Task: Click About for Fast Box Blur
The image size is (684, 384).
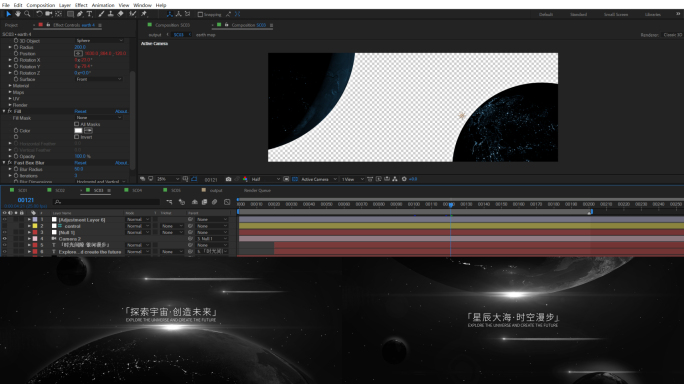Action: pyautogui.click(x=121, y=162)
